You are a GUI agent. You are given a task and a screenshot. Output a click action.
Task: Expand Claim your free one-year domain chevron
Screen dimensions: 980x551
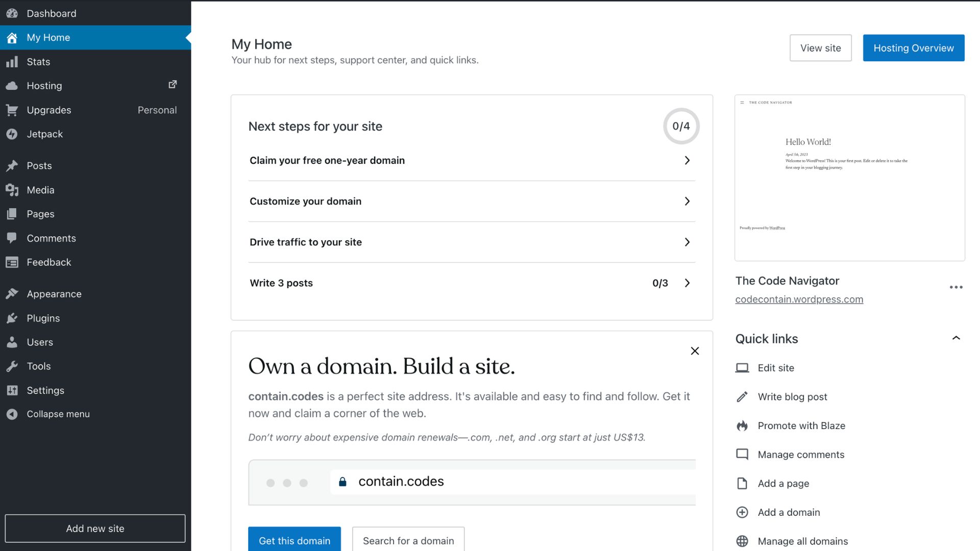(687, 161)
